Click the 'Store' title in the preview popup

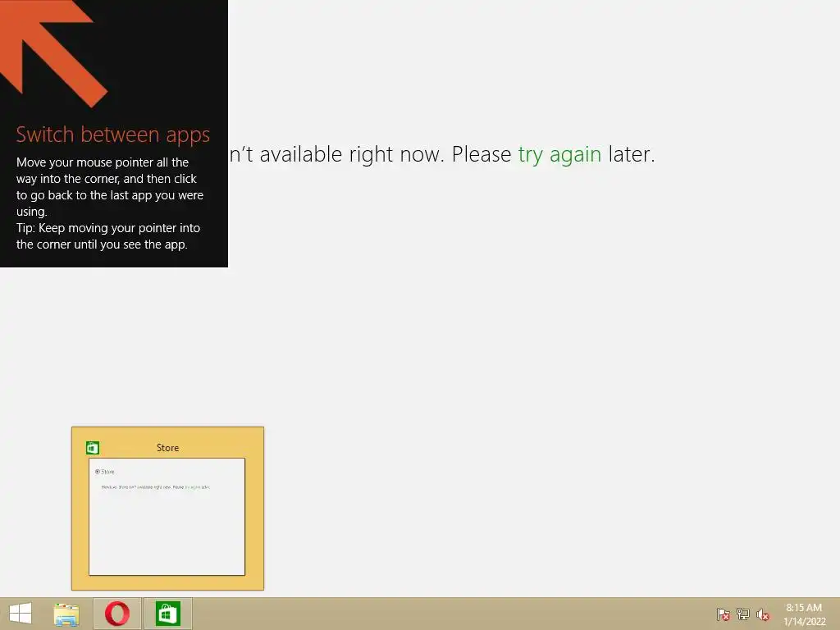[x=167, y=448]
